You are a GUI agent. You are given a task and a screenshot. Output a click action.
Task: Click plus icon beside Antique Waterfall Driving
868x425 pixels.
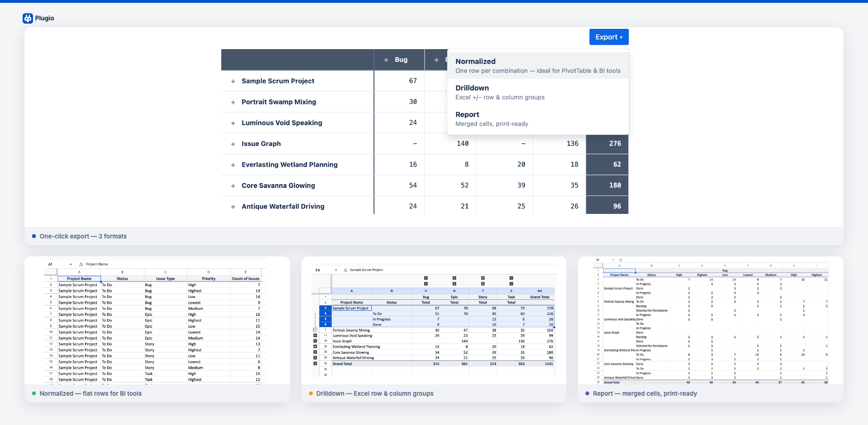(233, 207)
